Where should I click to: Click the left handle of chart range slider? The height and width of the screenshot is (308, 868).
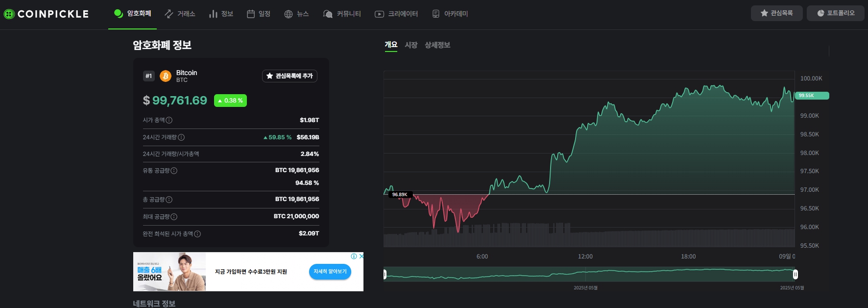[x=385, y=274]
